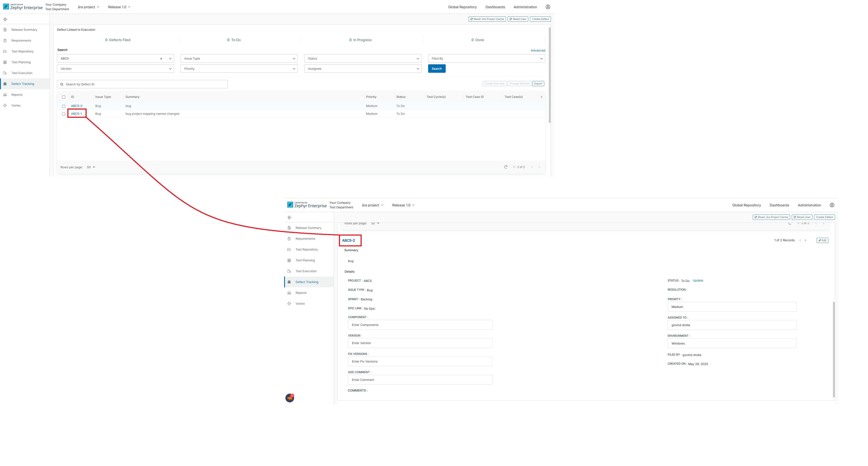
Task: Select Test Execution in the sidebar
Action: point(22,73)
